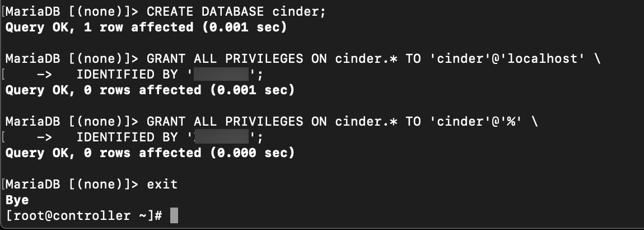Image resolution: width=644 pixels, height=230 pixels.
Task: Click the '[root@controller ~]#' shell prompt
Action: click(84, 215)
